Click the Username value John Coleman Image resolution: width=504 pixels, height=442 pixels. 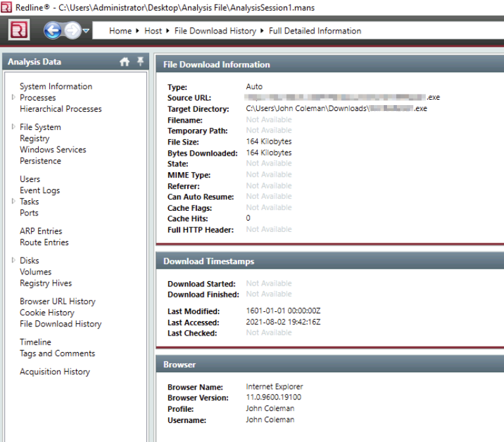click(x=270, y=420)
